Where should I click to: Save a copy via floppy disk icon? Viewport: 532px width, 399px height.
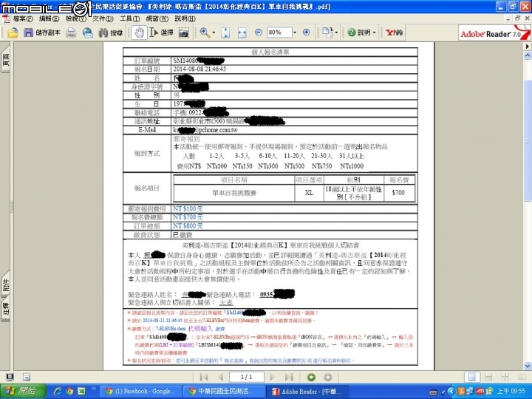click(28, 33)
